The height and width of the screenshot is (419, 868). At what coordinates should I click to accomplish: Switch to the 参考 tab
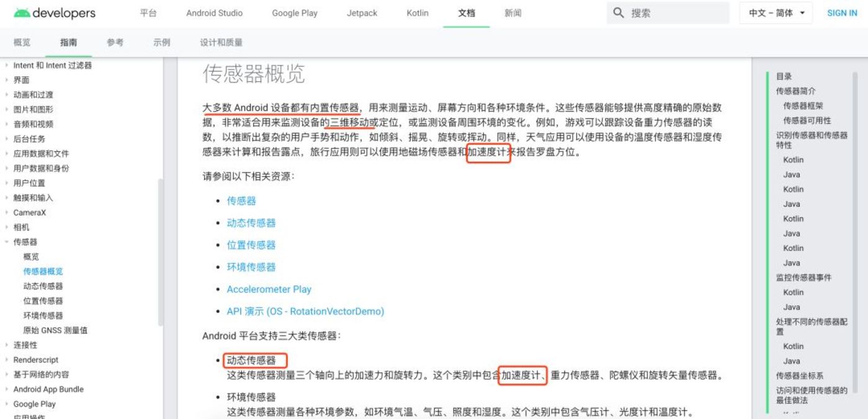(x=115, y=42)
